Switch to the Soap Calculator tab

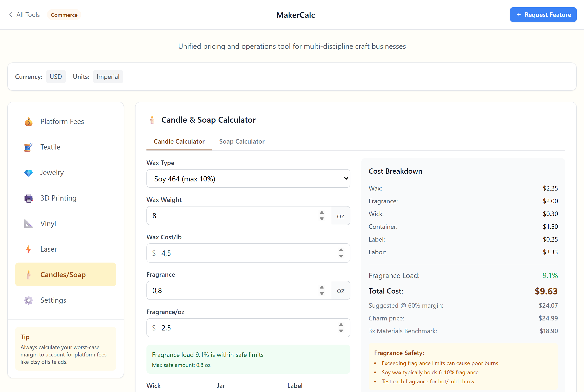[x=241, y=141]
